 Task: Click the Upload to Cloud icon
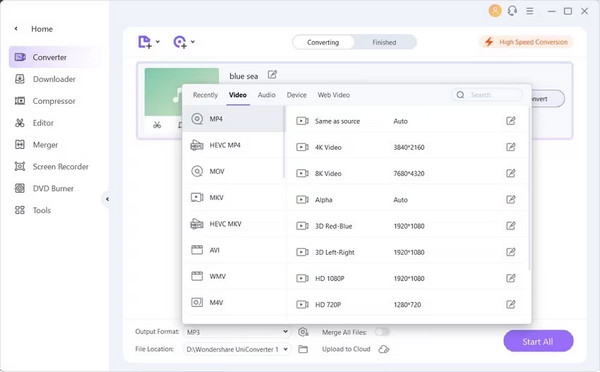tap(384, 349)
